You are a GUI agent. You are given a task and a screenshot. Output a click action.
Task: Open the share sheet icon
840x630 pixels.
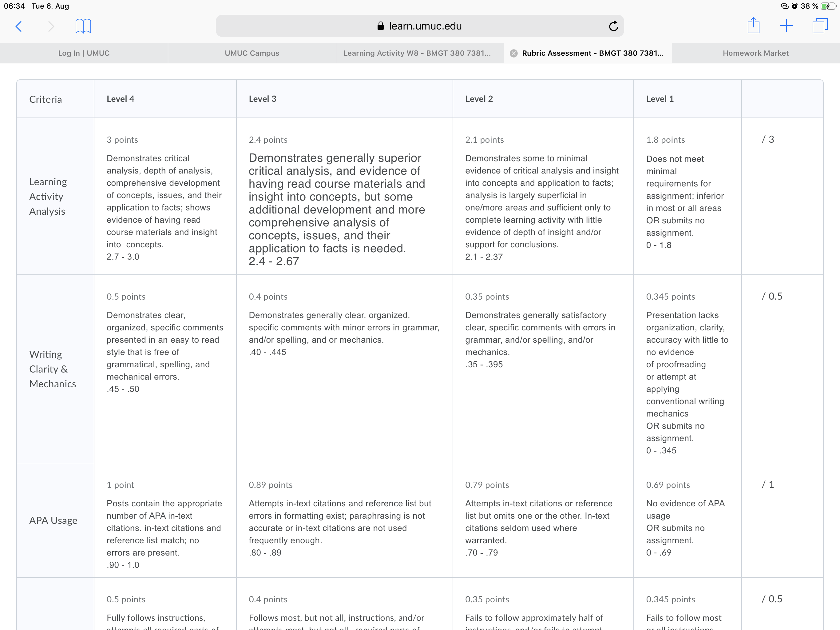click(x=753, y=26)
